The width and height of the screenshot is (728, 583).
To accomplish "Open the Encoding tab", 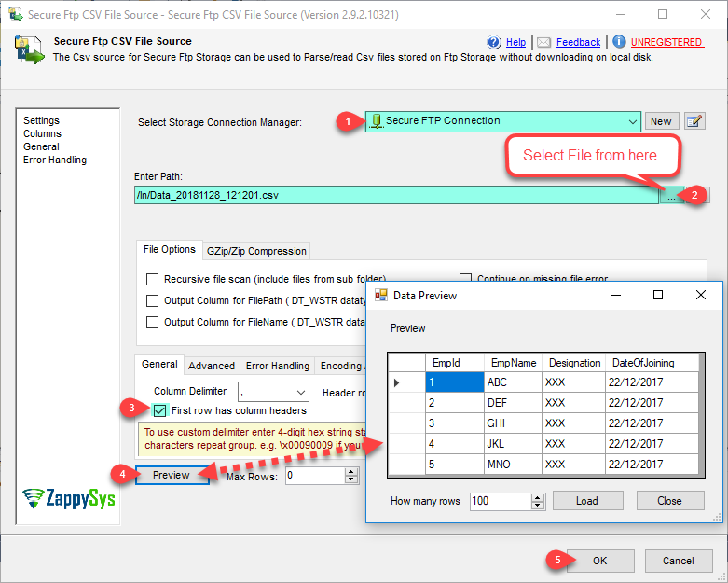I will tap(341, 366).
